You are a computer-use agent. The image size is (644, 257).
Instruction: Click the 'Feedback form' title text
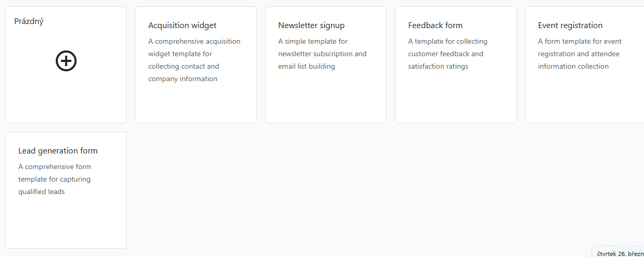pos(435,25)
